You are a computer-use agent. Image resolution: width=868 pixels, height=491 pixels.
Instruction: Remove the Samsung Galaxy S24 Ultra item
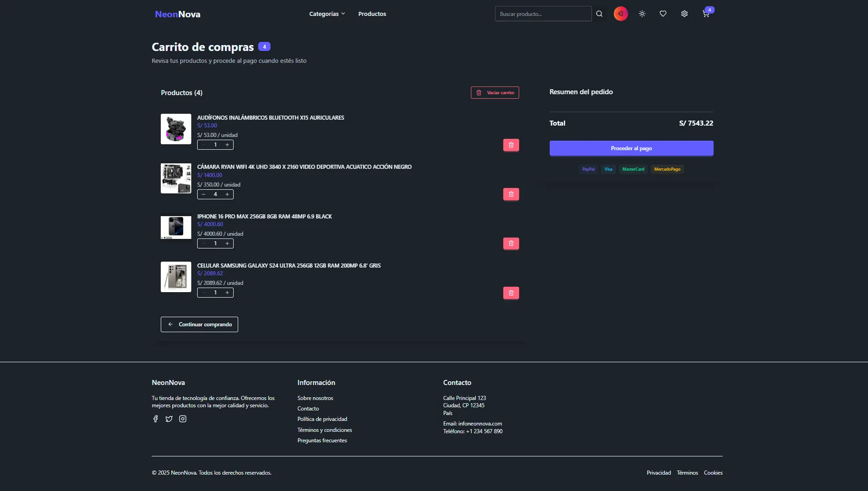tap(511, 293)
